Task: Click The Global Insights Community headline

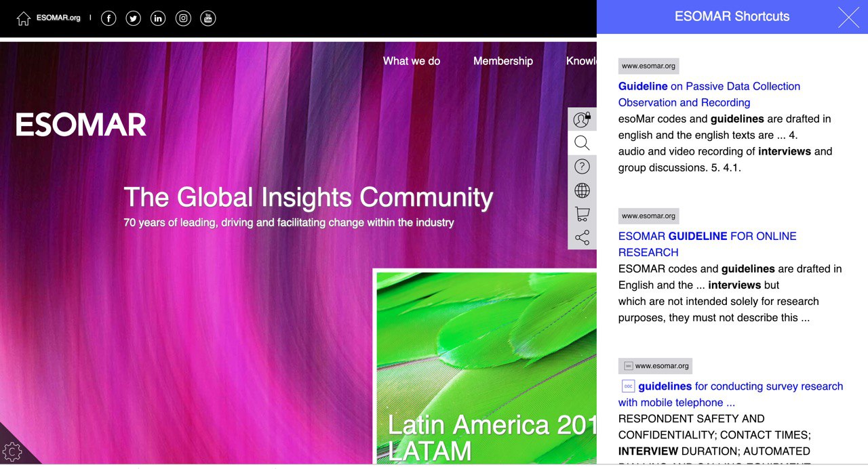Action: click(309, 197)
